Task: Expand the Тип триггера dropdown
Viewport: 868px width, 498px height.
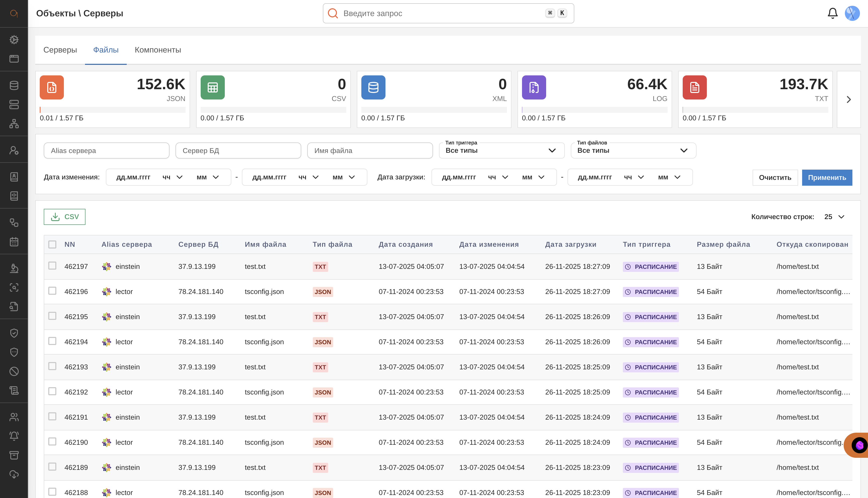Action: pyautogui.click(x=501, y=151)
